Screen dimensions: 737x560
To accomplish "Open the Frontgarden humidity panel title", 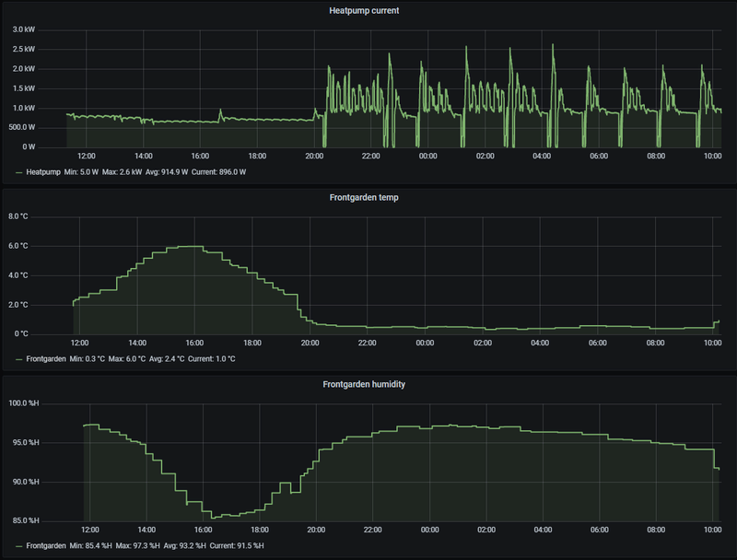I will pyautogui.click(x=364, y=384).
